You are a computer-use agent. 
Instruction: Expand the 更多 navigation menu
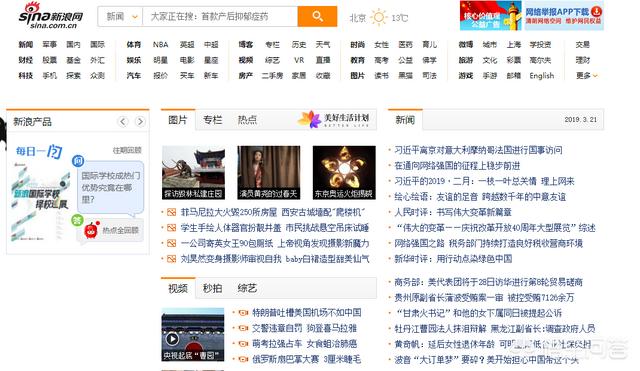(586, 76)
